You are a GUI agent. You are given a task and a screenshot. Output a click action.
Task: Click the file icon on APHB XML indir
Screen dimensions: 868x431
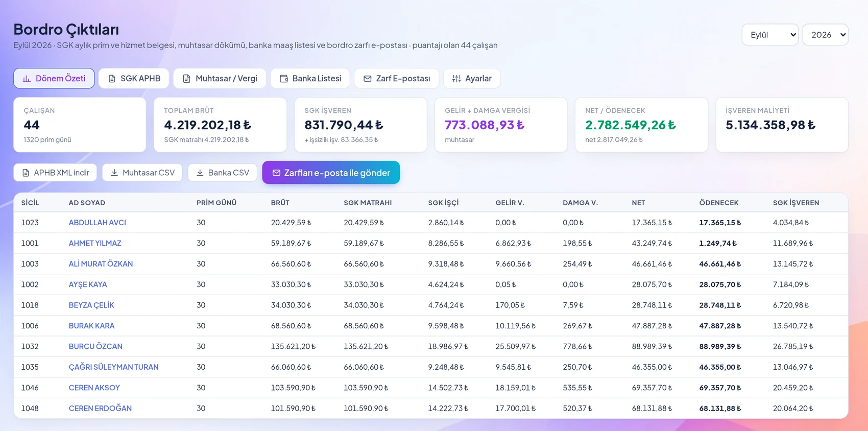click(x=26, y=173)
